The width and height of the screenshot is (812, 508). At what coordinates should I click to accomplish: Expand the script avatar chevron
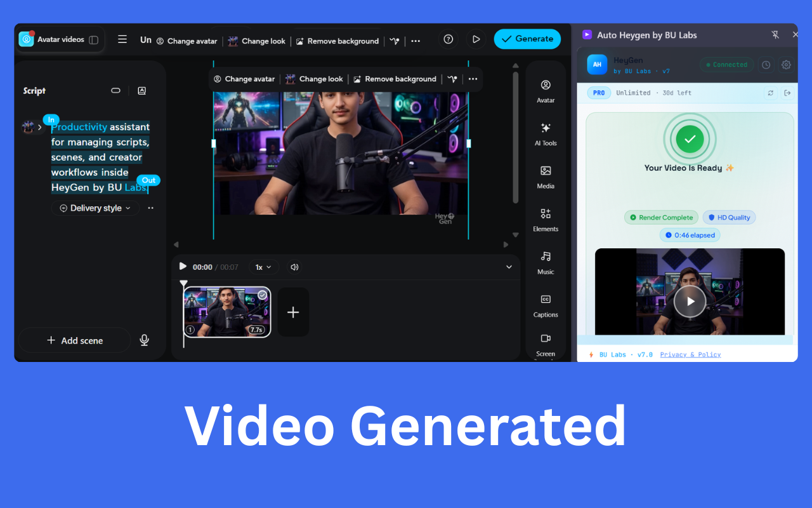pyautogui.click(x=40, y=127)
